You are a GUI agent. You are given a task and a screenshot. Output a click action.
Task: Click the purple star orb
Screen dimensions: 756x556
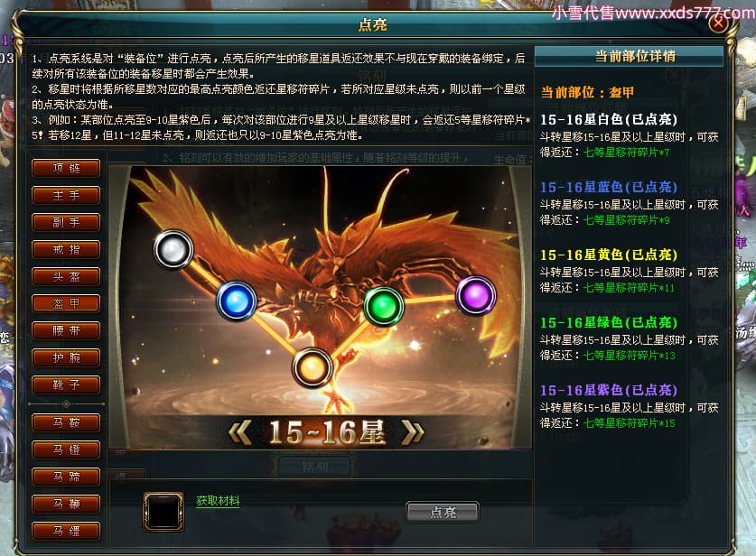coord(476,295)
